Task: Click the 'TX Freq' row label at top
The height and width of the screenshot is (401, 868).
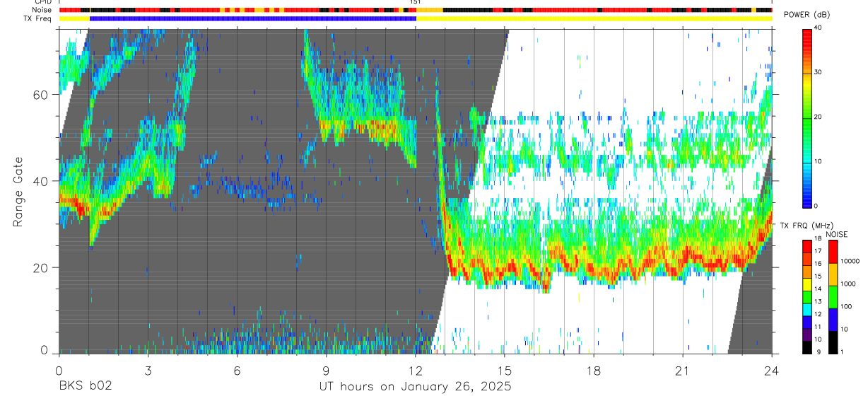Action: coord(38,19)
